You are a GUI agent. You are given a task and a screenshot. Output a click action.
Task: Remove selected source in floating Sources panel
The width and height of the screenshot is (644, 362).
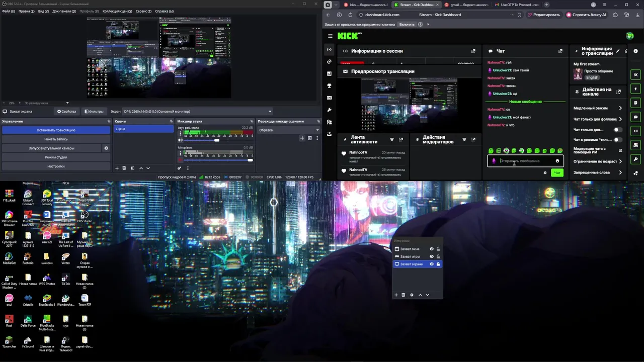(403, 295)
